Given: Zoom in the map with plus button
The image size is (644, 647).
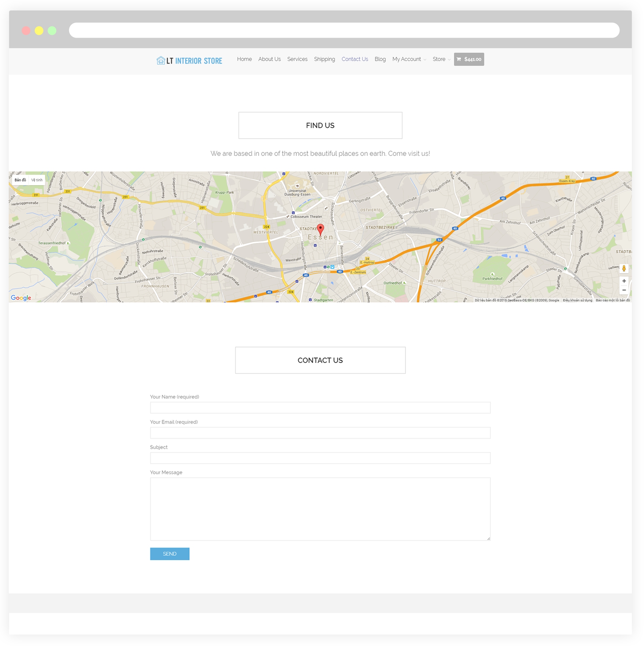Looking at the screenshot, I should [624, 281].
